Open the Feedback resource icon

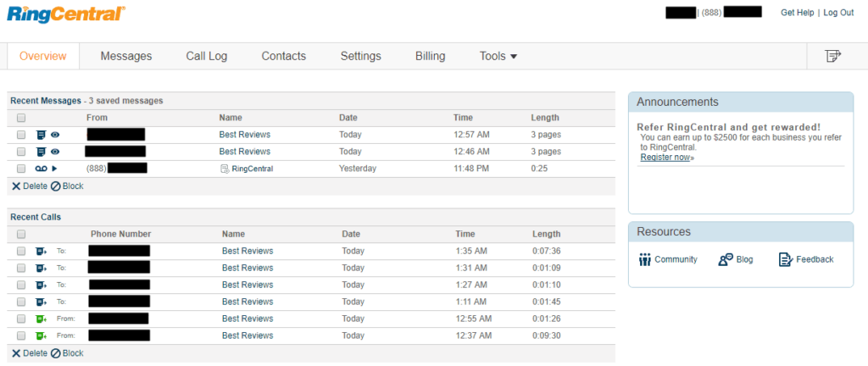[x=785, y=259]
